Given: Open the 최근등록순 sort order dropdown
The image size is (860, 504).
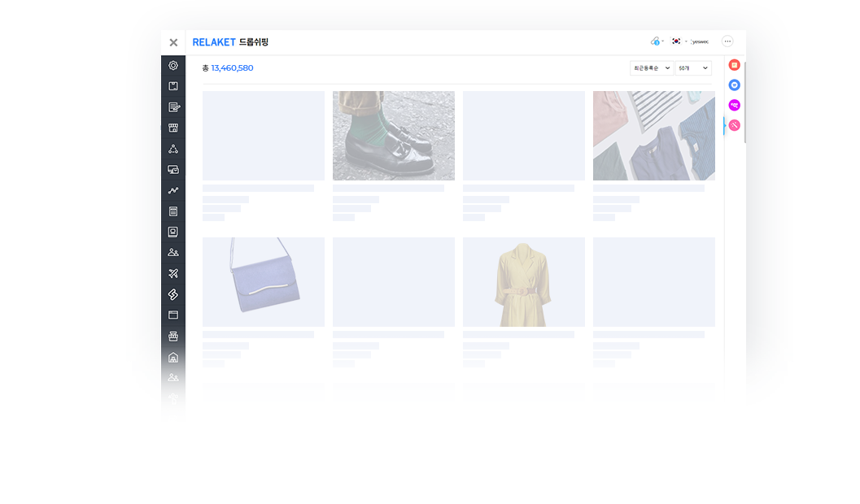Looking at the screenshot, I should [x=651, y=67].
